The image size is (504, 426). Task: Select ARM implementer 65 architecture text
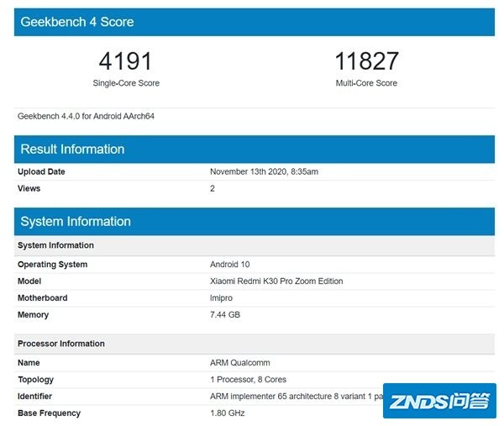(296, 396)
